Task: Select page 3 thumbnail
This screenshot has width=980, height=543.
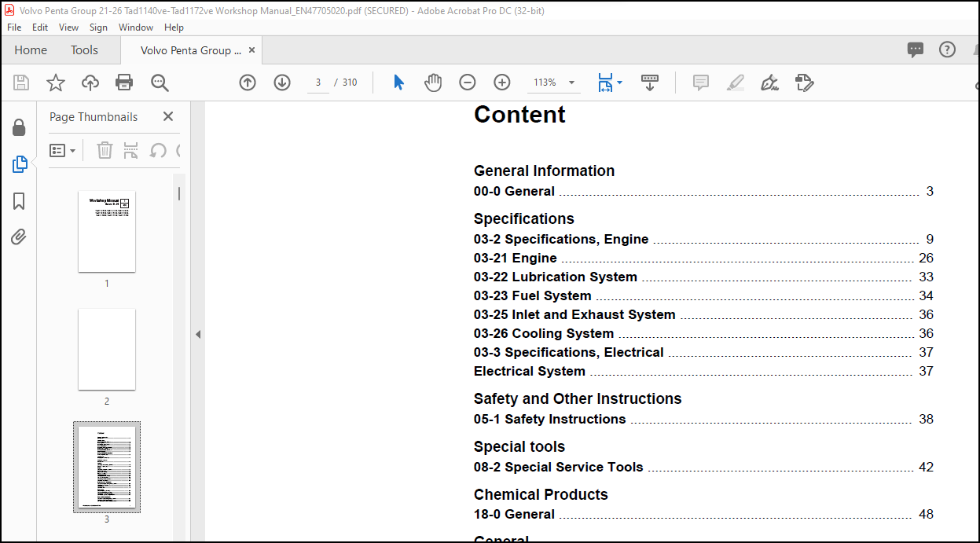Action: coord(107,467)
